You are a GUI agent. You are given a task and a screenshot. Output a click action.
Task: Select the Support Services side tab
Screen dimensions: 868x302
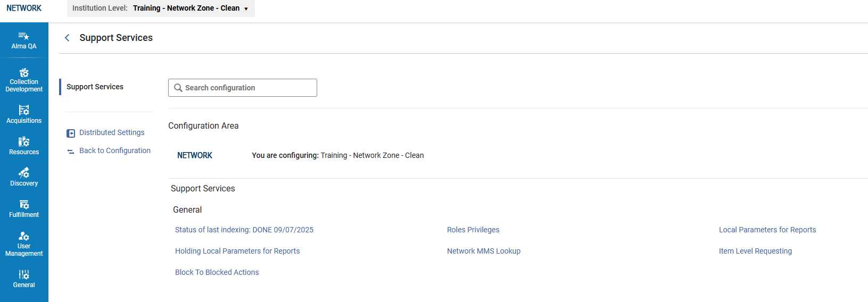click(x=95, y=87)
